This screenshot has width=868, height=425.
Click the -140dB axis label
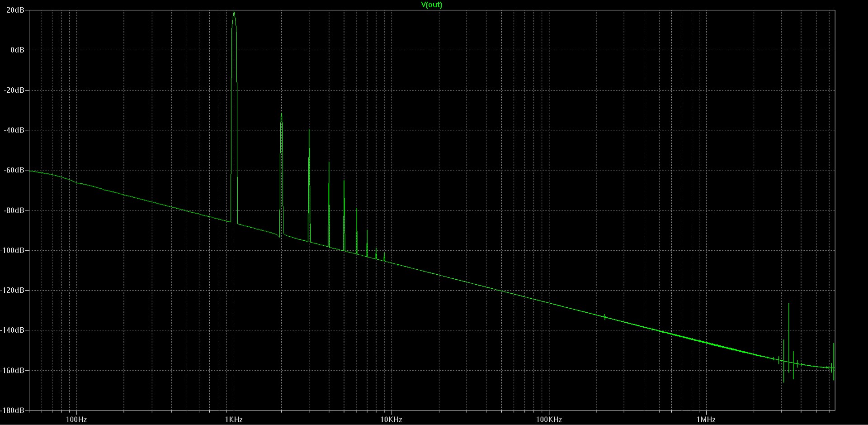pos(12,330)
